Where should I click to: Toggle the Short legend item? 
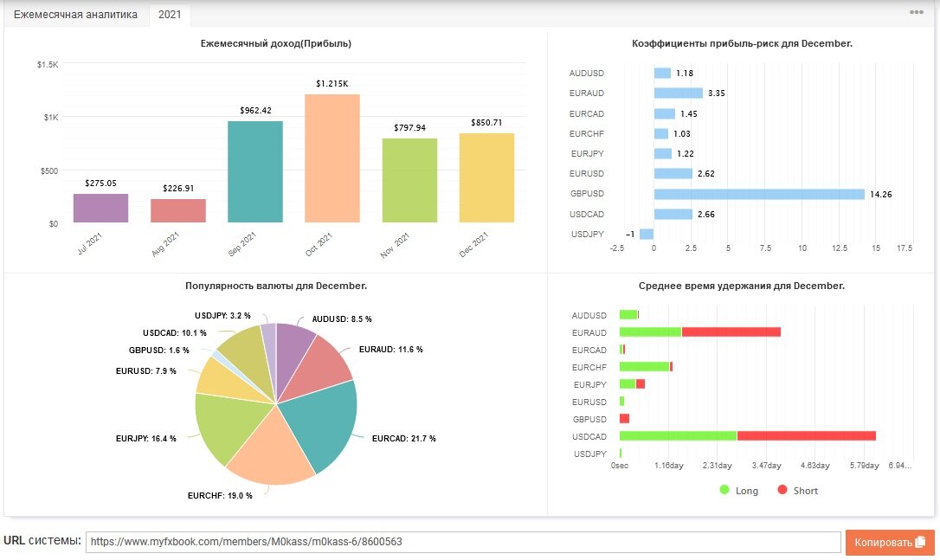797,491
